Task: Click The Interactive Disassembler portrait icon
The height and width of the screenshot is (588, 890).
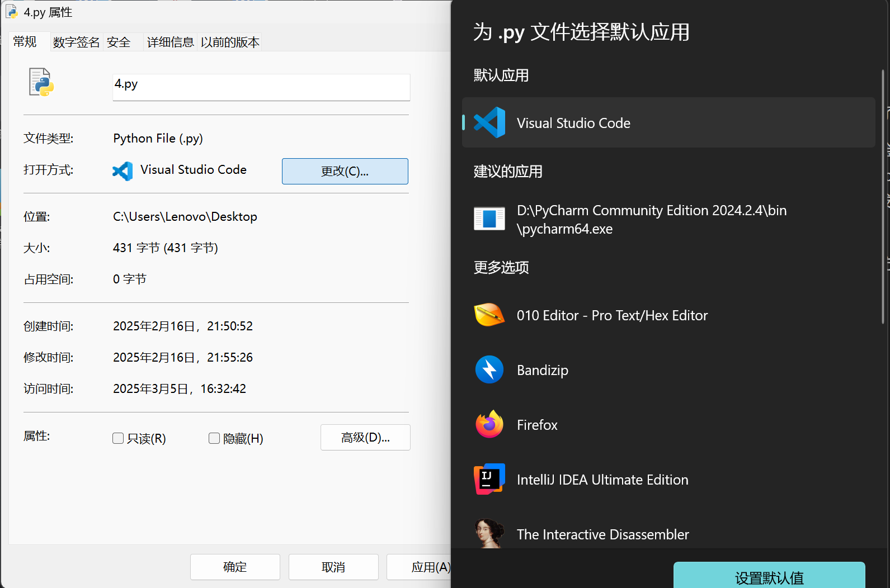Action: pyautogui.click(x=489, y=533)
